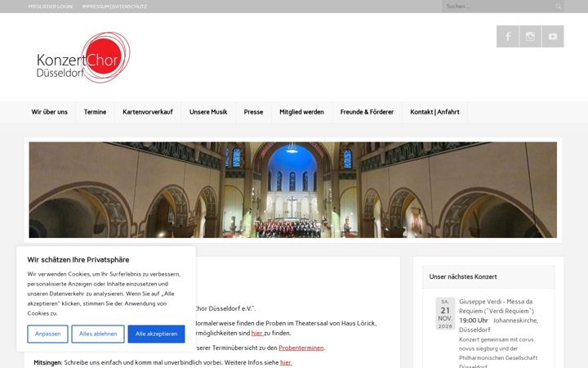Click Alle akzeptieren cookie button
The width and height of the screenshot is (588, 368).
point(156,334)
